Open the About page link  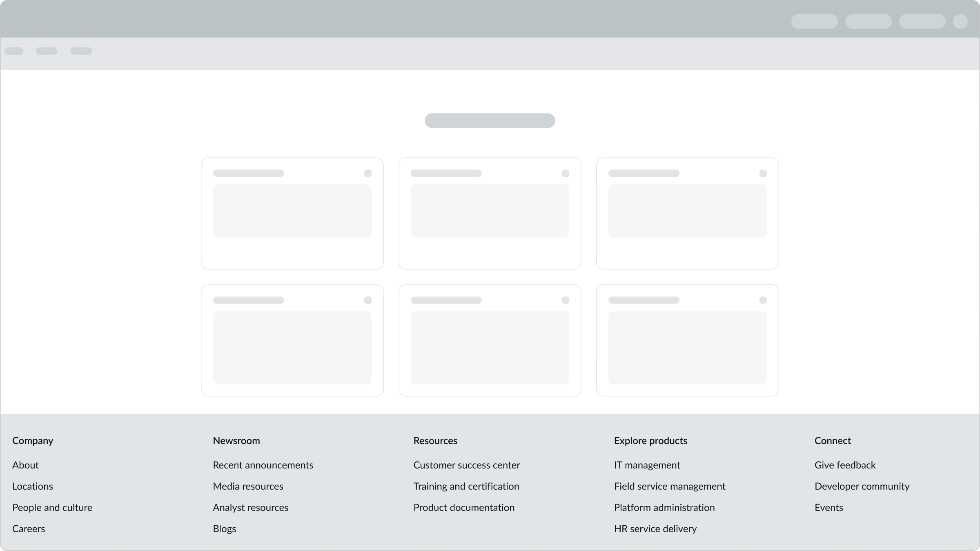25,465
